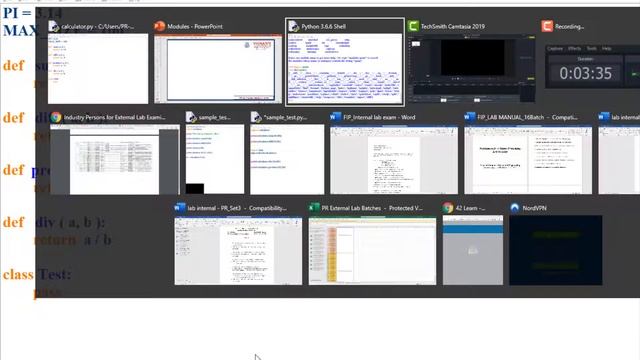Click the NordVPN app icon

coord(515,208)
